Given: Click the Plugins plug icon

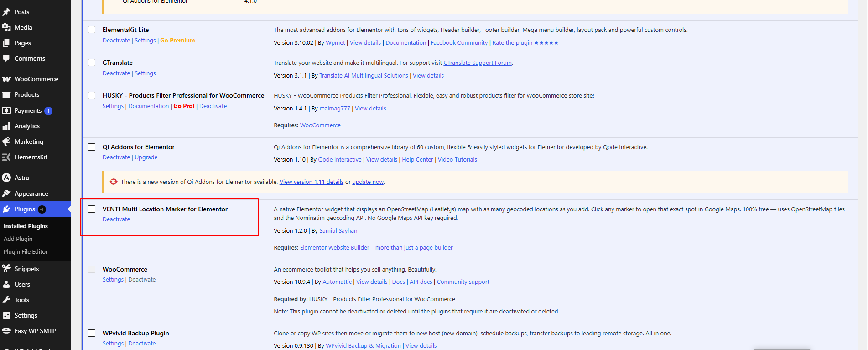Looking at the screenshot, I should pos(6,209).
